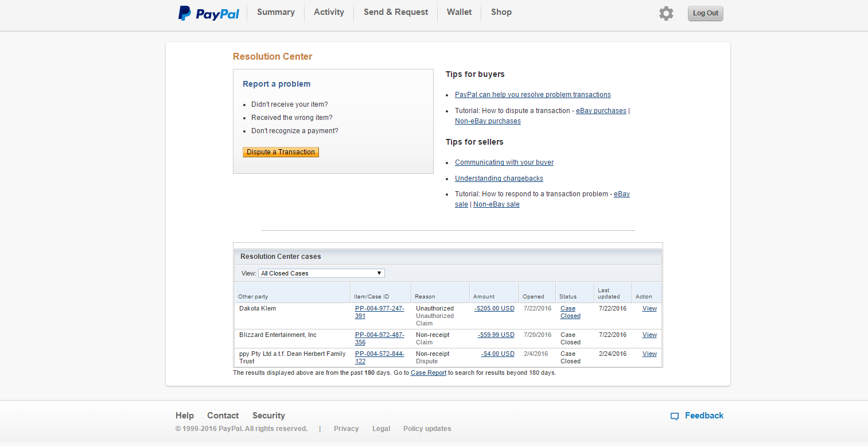868x446 pixels.
Task: Open 'PayPal can help you resolve problem transactions'
Action: [533, 95]
